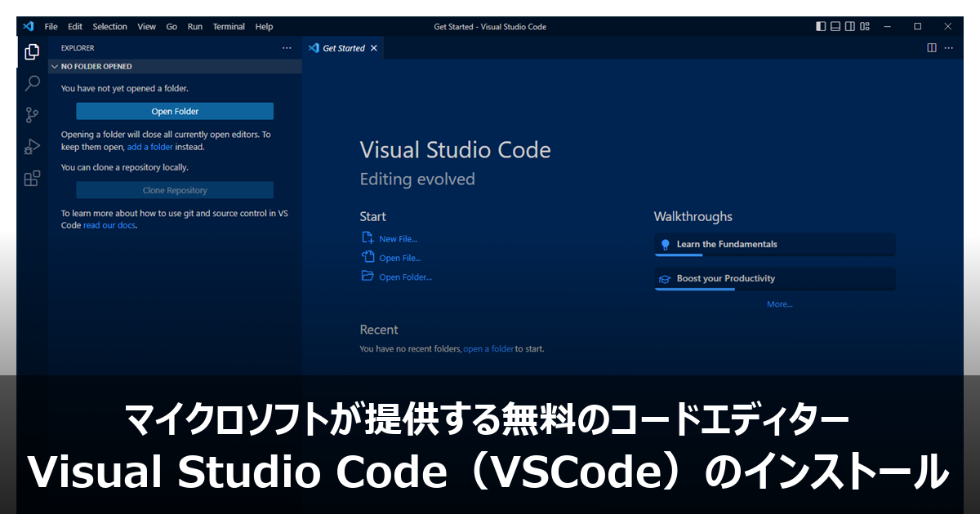Click the EXPLORER panel title
Screen dimensions: 980x514
click(x=78, y=48)
